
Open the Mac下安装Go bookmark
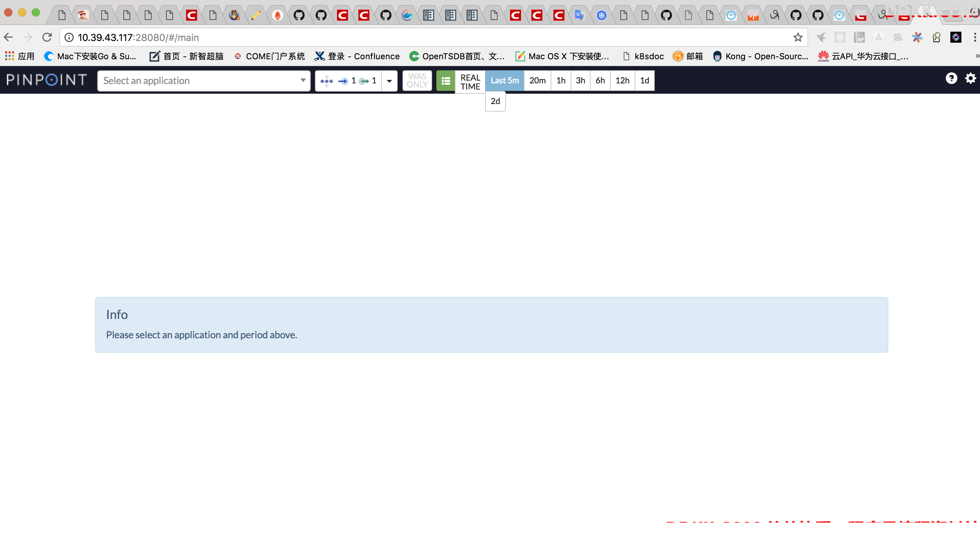pyautogui.click(x=90, y=56)
